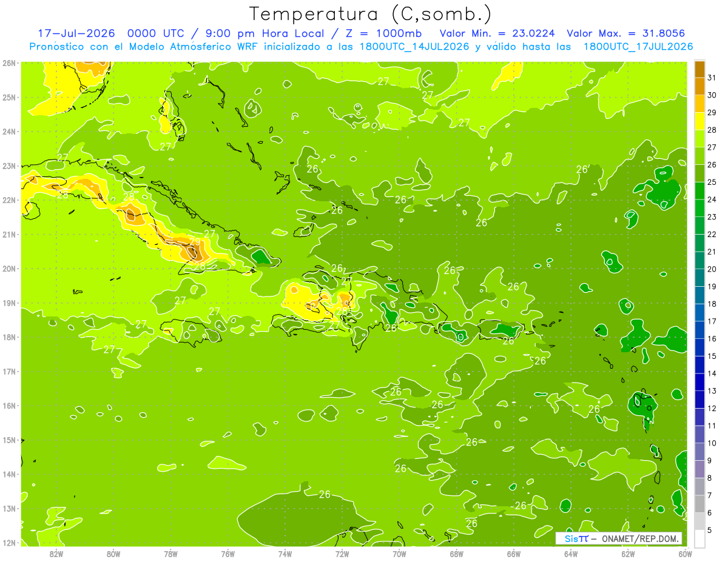Click the "13N" latitude axis label

(9, 508)
